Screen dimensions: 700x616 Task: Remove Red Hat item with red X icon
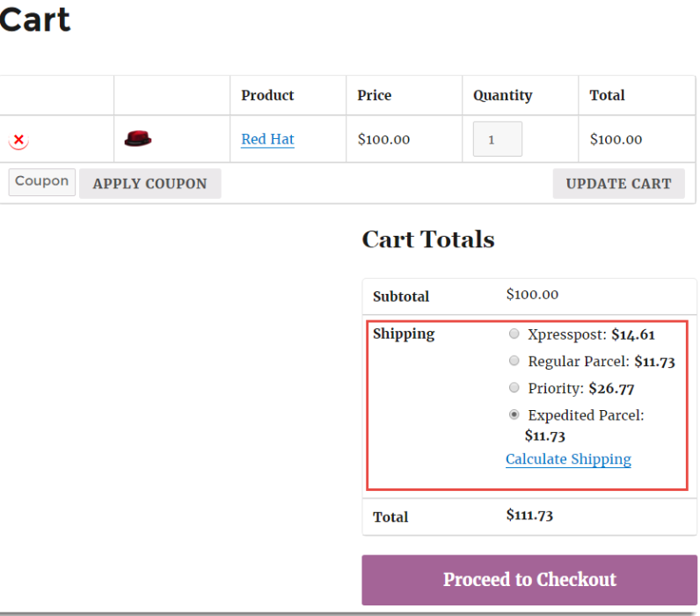pyautogui.click(x=18, y=140)
